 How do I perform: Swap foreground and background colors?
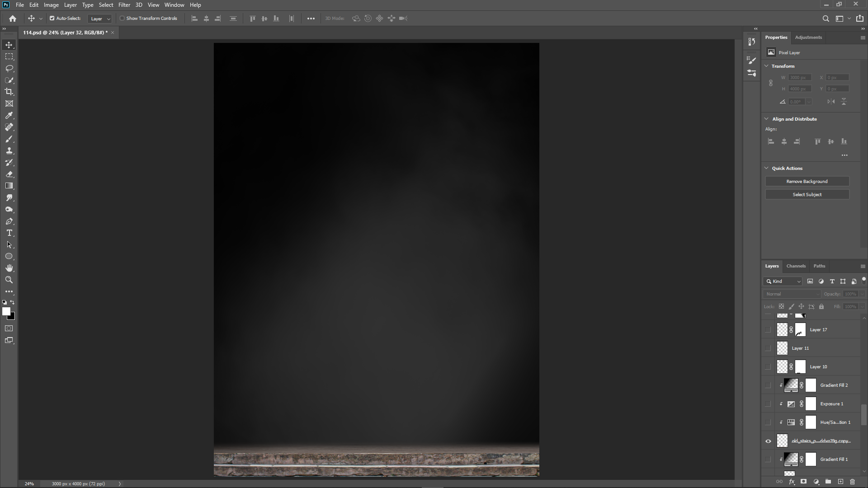pos(13,302)
